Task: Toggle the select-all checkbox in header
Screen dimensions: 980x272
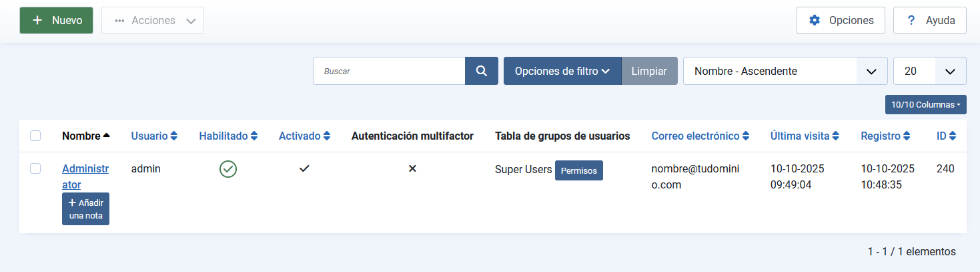Action: pos(35,136)
